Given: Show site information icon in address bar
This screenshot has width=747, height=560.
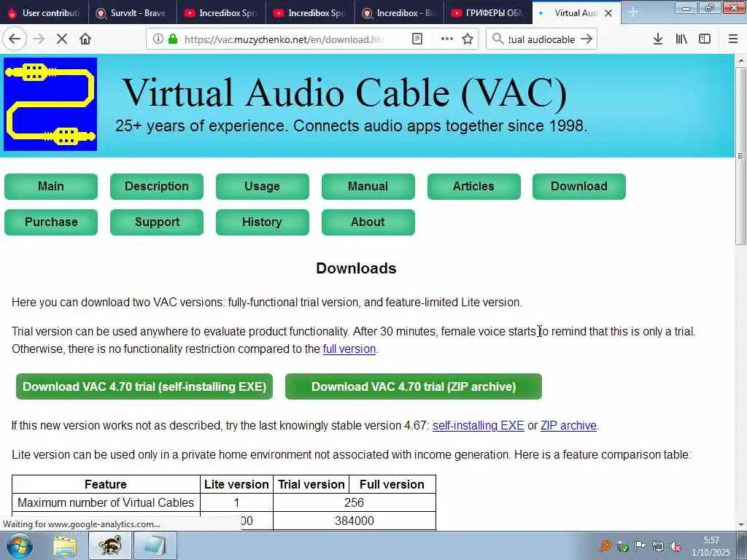Looking at the screenshot, I should click(x=158, y=39).
